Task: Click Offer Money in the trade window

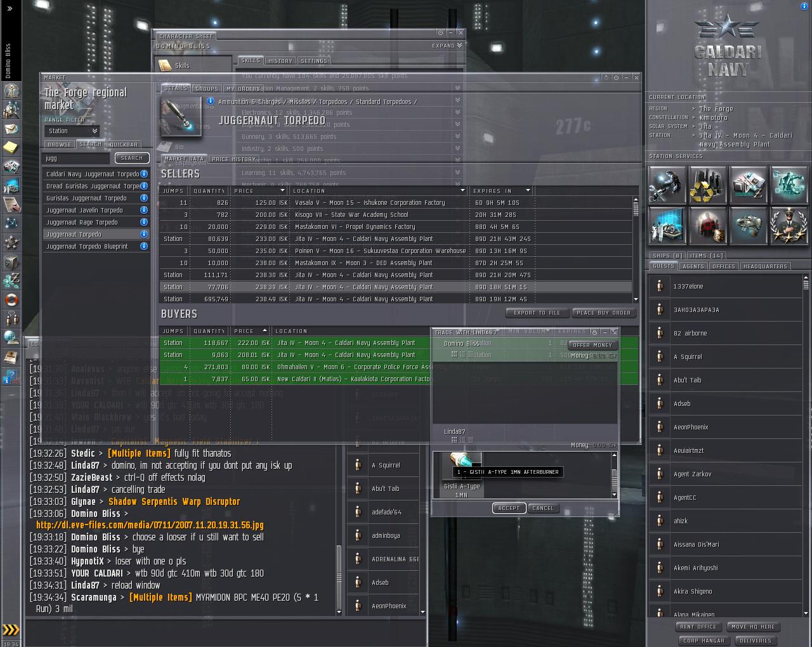Action: coord(593,345)
